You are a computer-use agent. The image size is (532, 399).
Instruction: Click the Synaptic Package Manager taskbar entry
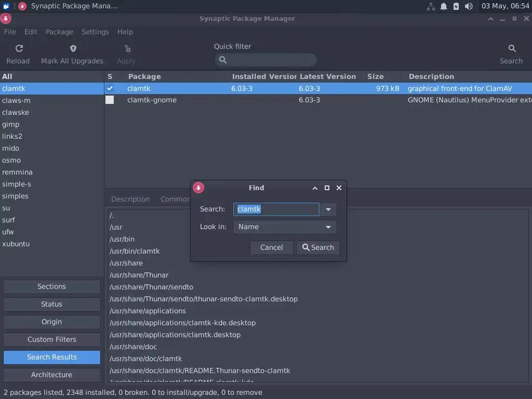68,6
